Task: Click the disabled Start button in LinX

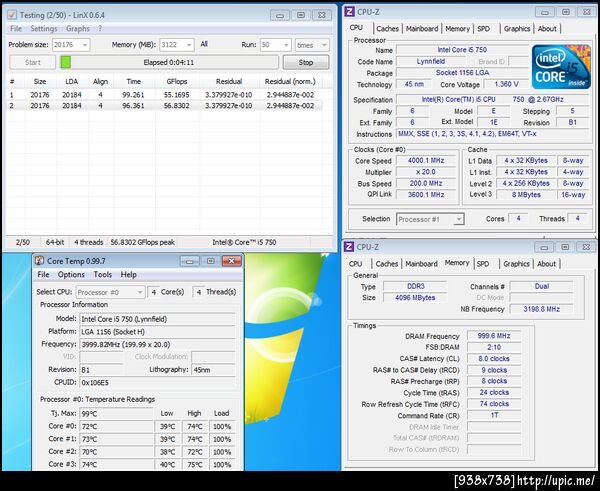Action: point(33,62)
